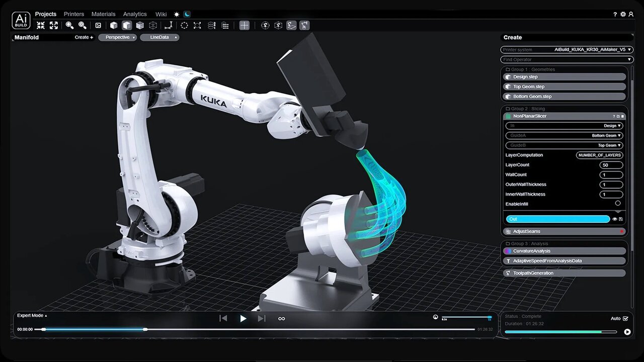Toggle visibility eye icon next to Out

(x=614, y=219)
